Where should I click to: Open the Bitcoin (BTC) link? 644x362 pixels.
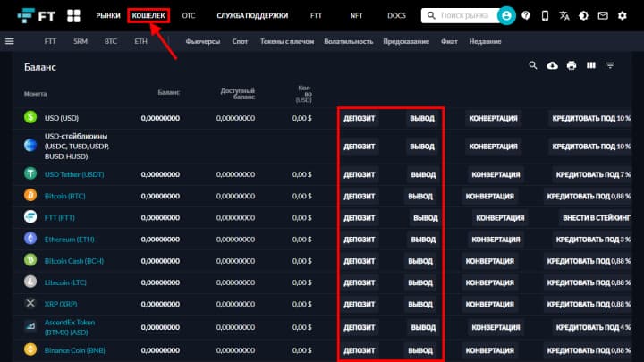point(65,196)
